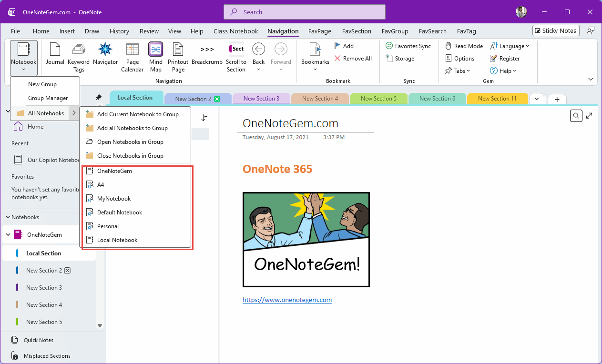602x364 pixels.
Task: Open the File menu tab
Action: click(x=15, y=31)
